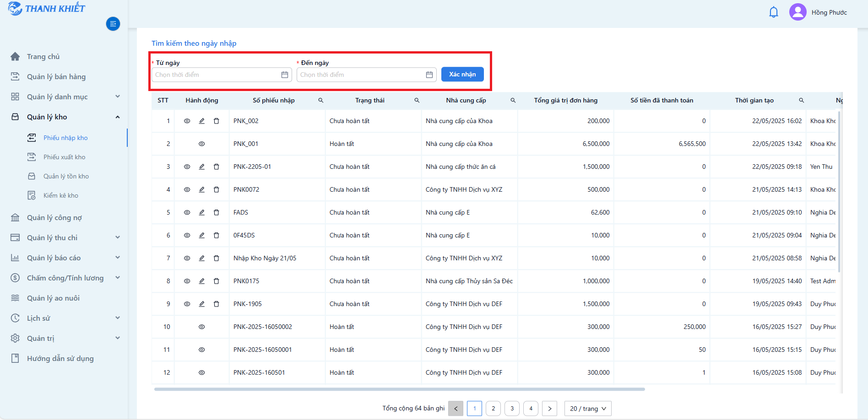Search by Số phiếu nhập column filter icon
Screen dimensions: 868x420
pyautogui.click(x=321, y=100)
